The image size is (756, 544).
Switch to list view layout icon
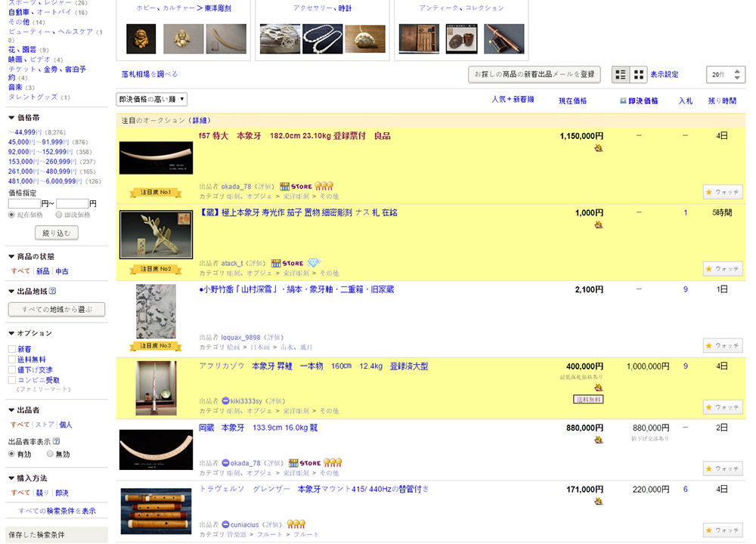621,75
